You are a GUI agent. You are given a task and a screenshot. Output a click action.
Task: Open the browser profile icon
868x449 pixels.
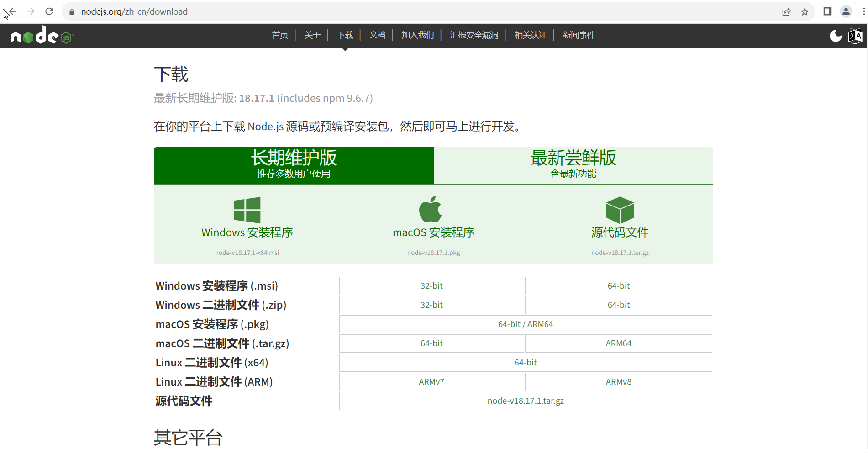pos(846,11)
